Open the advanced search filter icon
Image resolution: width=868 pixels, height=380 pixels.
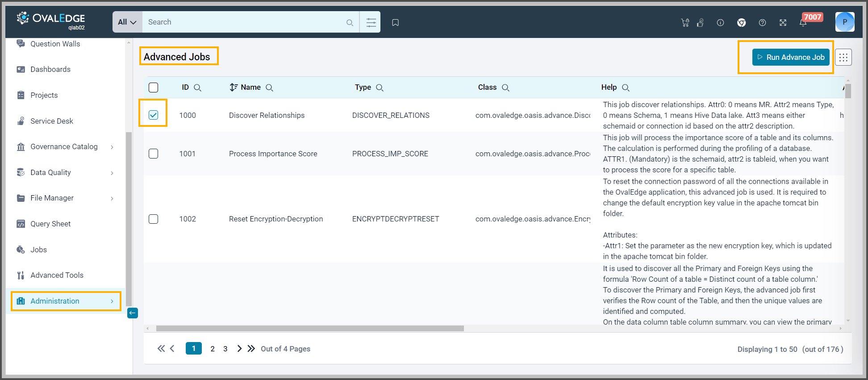(x=371, y=22)
